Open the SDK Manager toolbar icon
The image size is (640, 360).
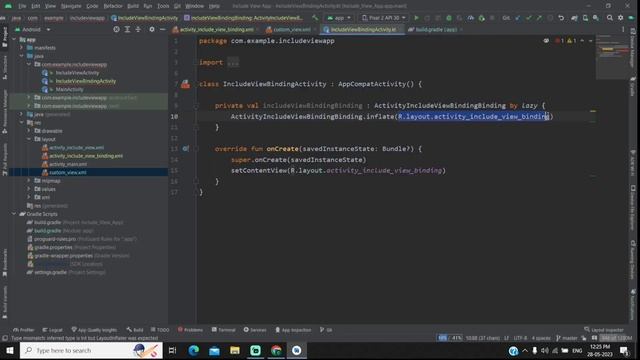tap(596, 18)
